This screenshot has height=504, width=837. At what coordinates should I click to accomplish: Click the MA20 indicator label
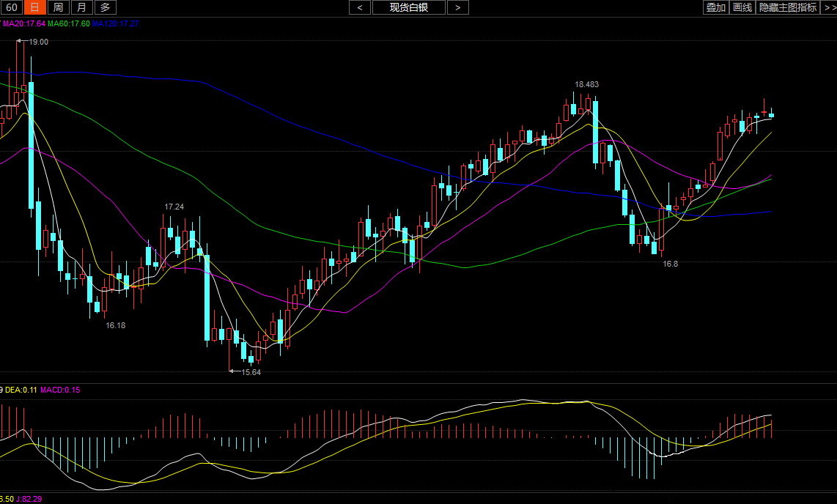point(23,23)
